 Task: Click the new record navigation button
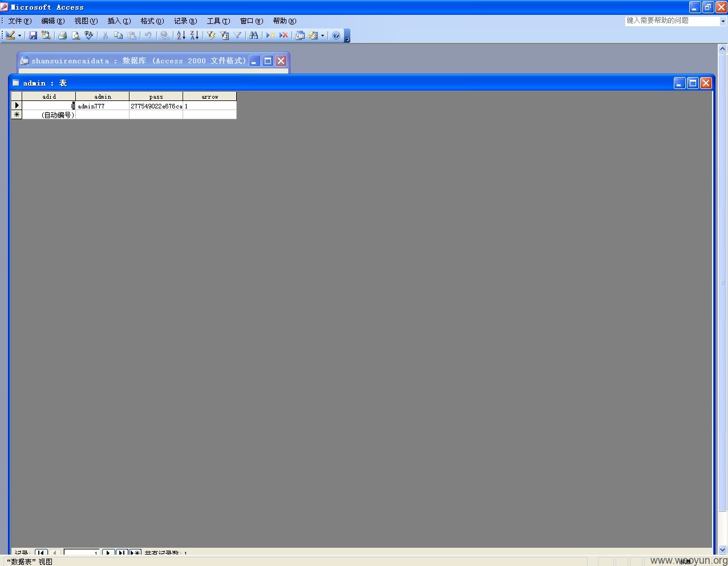pyautogui.click(x=135, y=552)
